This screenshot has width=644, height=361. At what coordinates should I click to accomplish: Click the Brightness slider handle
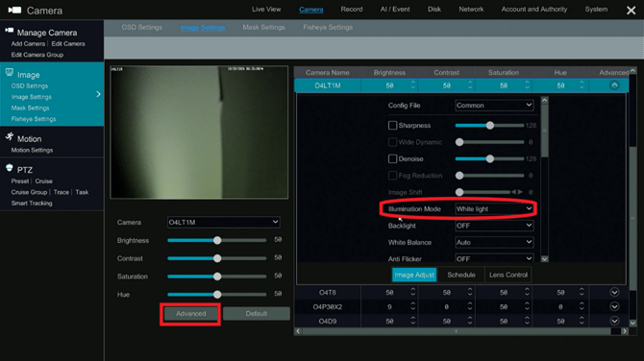click(217, 240)
